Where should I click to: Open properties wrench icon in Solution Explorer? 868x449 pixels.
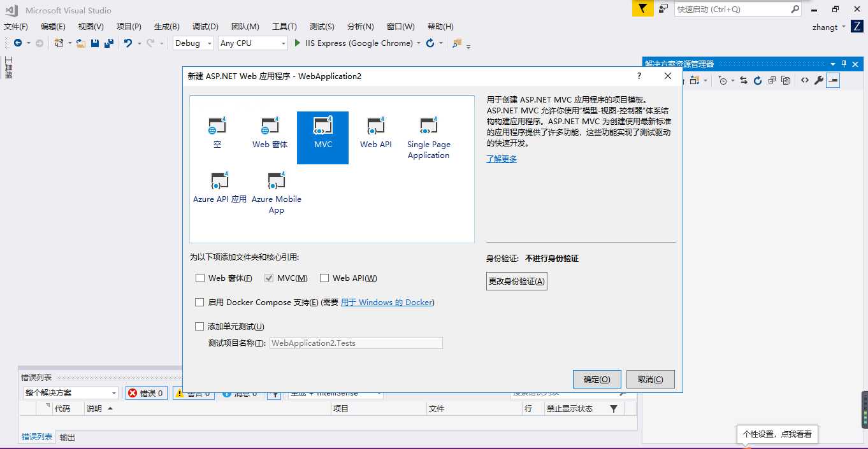819,80
